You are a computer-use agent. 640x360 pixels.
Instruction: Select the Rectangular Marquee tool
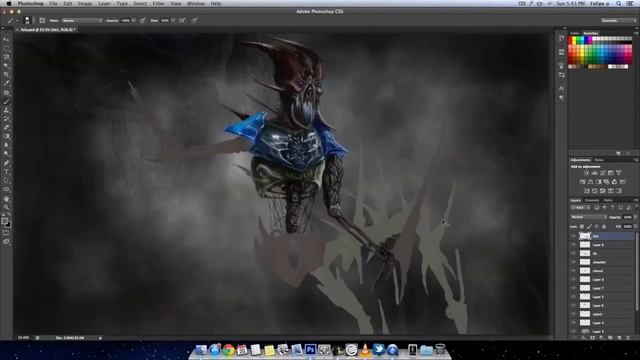6,48
